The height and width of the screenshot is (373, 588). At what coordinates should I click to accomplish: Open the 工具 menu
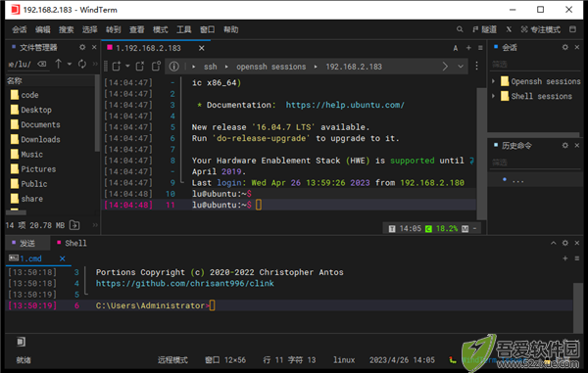(184, 29)
